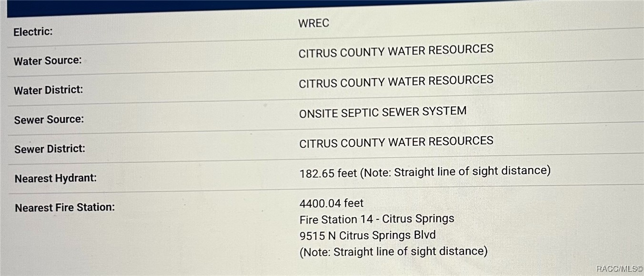Select the Sewer District label
The width and height of the screenshot is (644, 276).
[x=50, y=149]
